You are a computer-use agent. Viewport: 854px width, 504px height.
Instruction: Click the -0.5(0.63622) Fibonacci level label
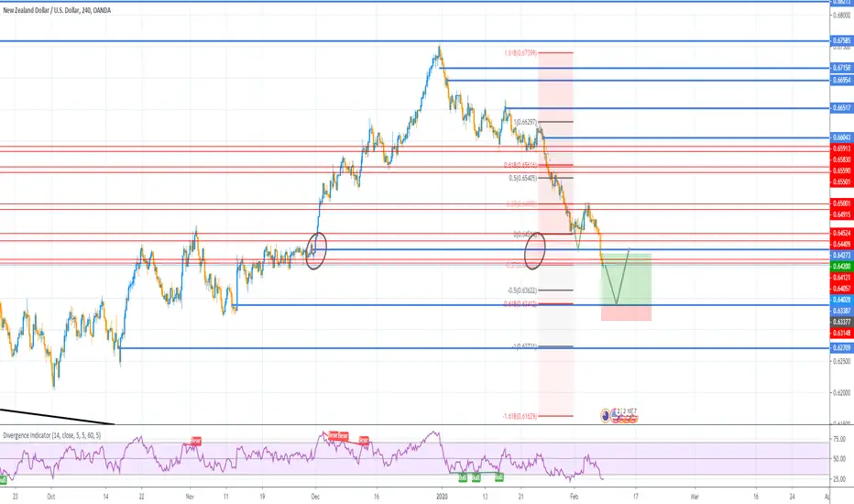[x=521, y=290]
